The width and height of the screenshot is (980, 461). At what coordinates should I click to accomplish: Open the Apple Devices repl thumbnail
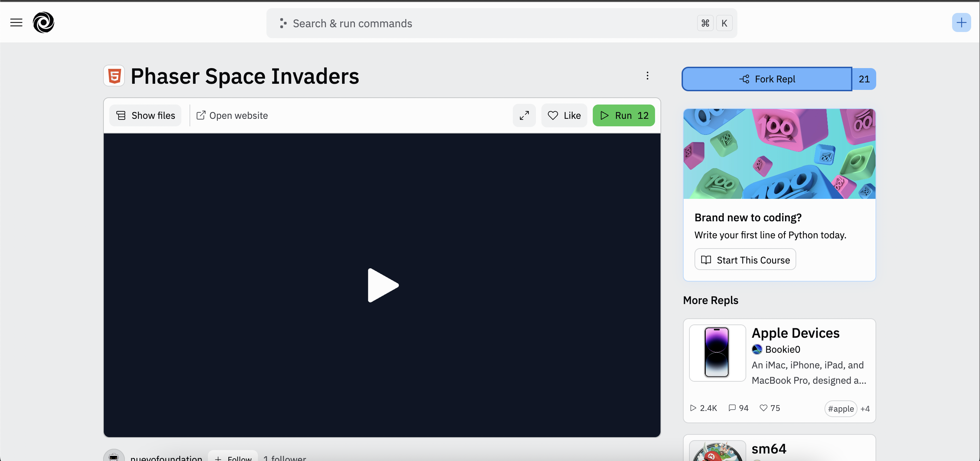tap(717, 352)
